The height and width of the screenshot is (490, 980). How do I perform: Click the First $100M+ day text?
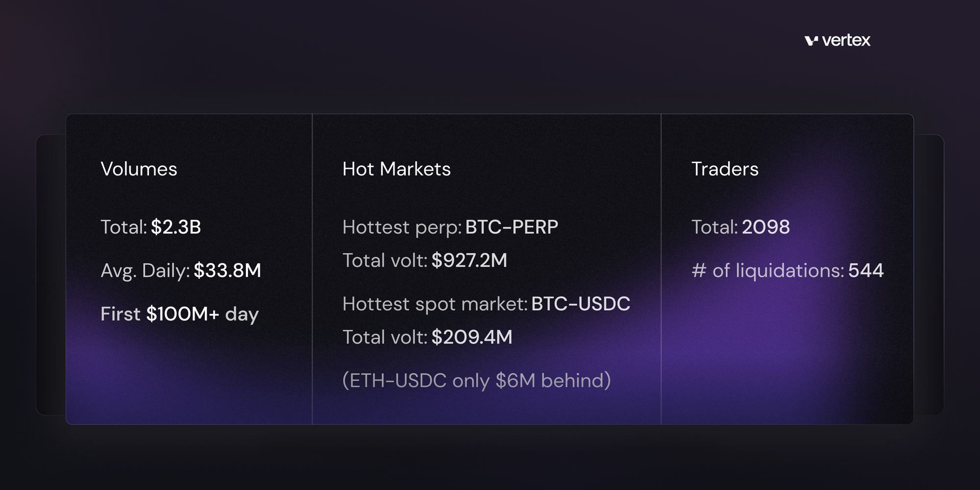tap(179, 314)
